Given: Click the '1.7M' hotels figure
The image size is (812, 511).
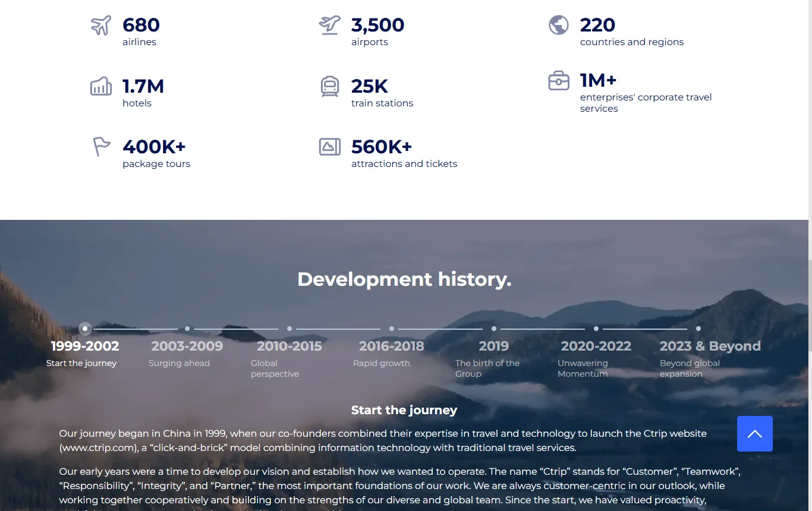Looking at the screenshot, I should 143,86.
